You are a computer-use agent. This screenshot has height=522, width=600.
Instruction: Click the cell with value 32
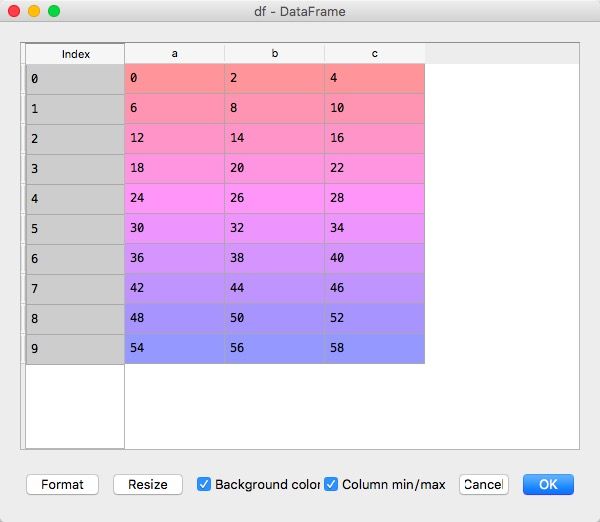pyautogui.click(x=275, y=228)
